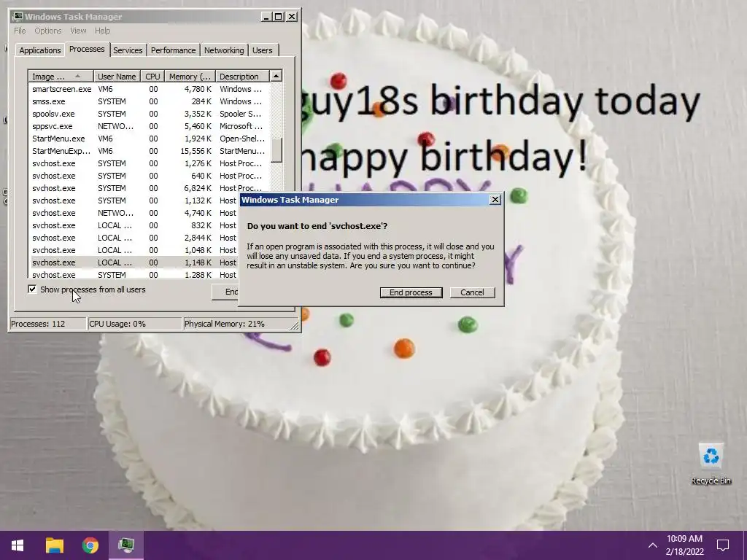Select the Task Manager taskbar icon
Viewport: 747px width, 560px height.
[126, 545]
